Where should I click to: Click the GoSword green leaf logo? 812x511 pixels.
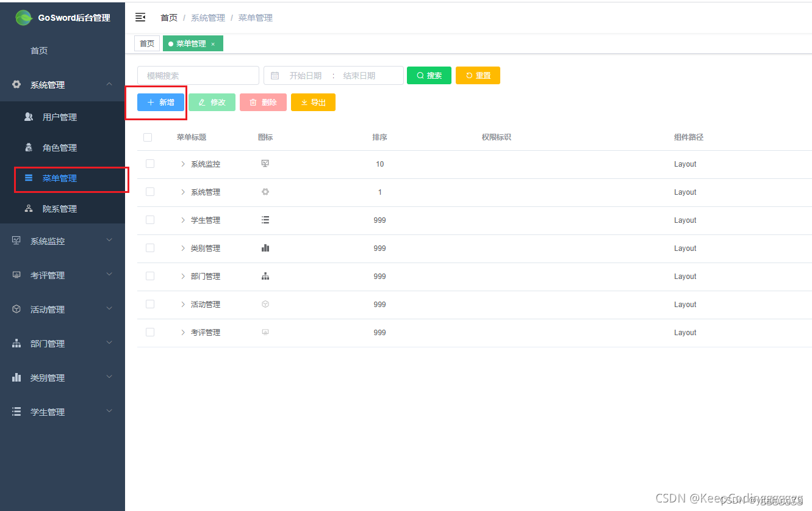pos(24,18)
